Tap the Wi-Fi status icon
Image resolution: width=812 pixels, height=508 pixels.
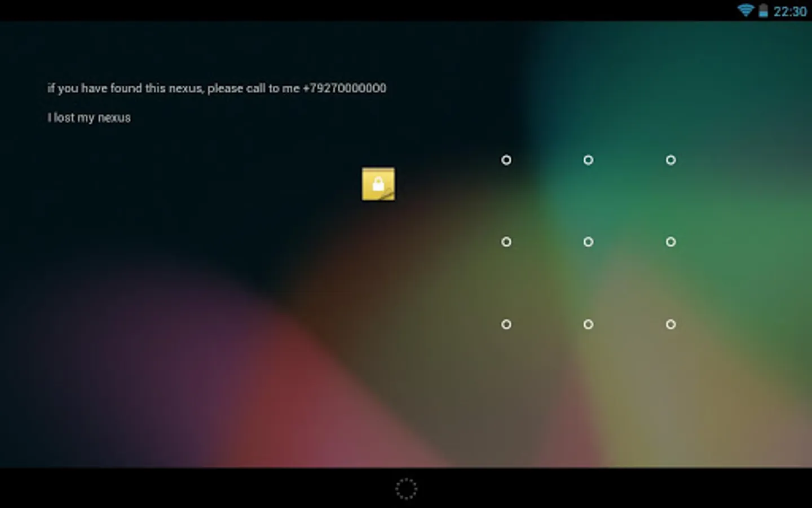(745, 11)
